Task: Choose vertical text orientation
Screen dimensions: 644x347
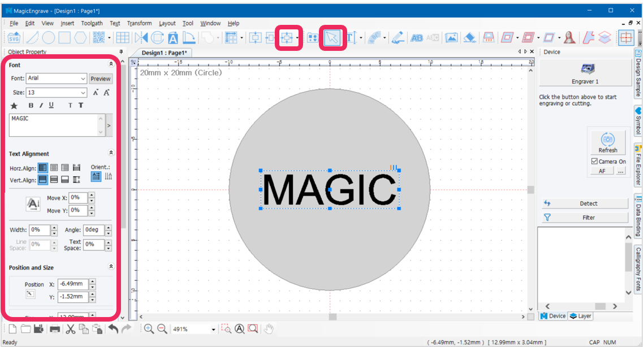Action: [109, 176]
